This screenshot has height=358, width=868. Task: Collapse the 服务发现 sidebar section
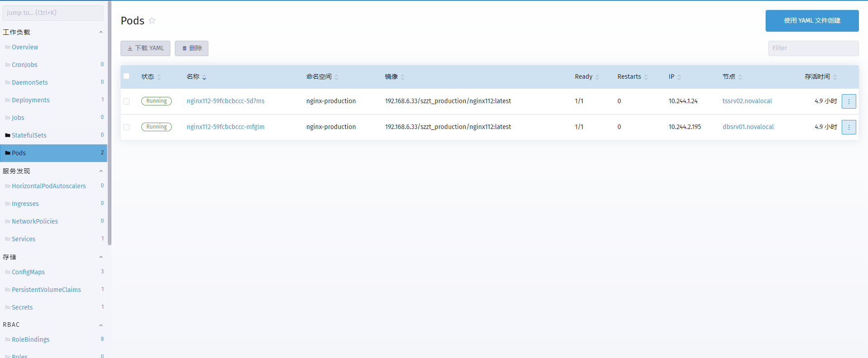101,171
